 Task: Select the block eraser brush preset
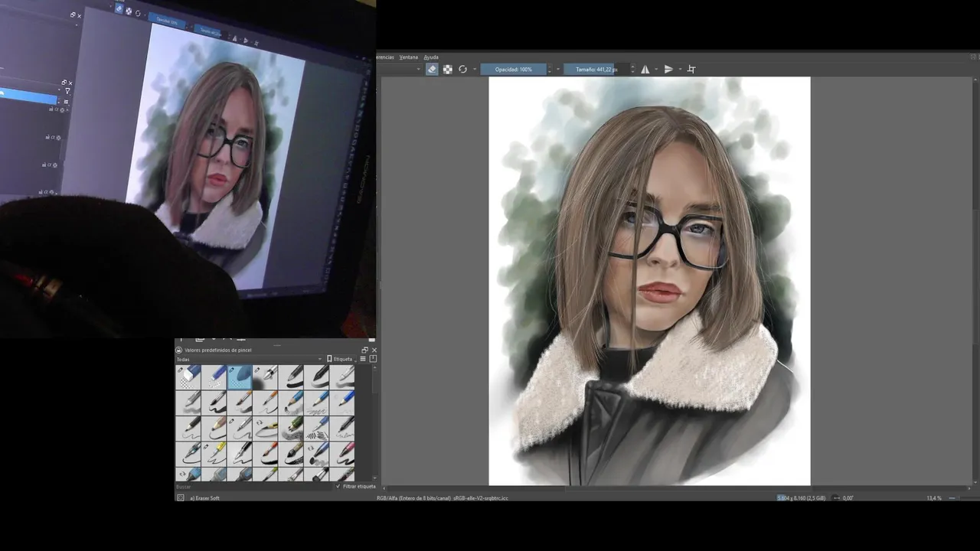point(188,377)
